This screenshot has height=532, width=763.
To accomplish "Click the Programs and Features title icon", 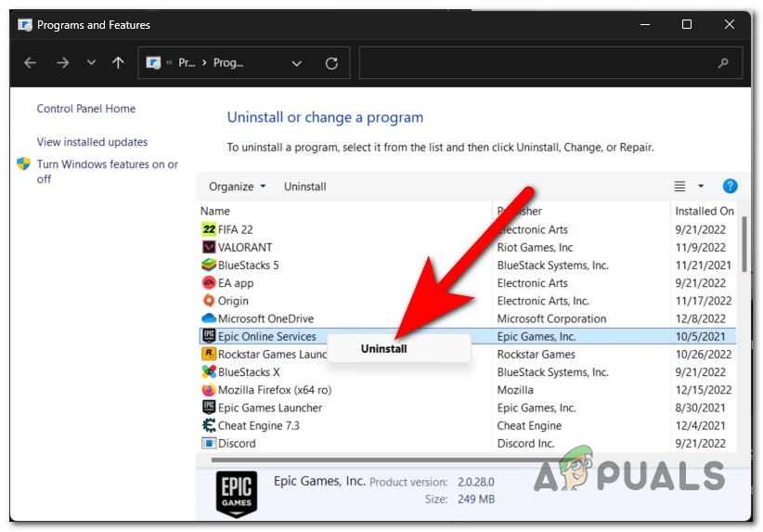I will [25, 25].
